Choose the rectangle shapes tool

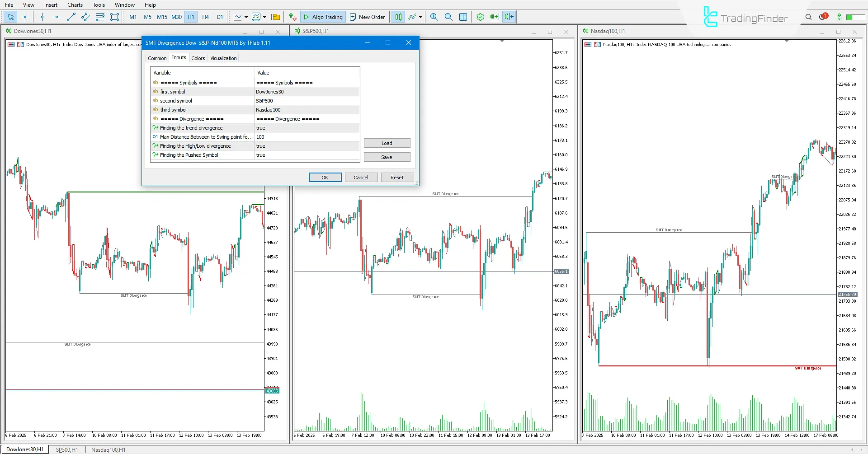tap(114, 17)
